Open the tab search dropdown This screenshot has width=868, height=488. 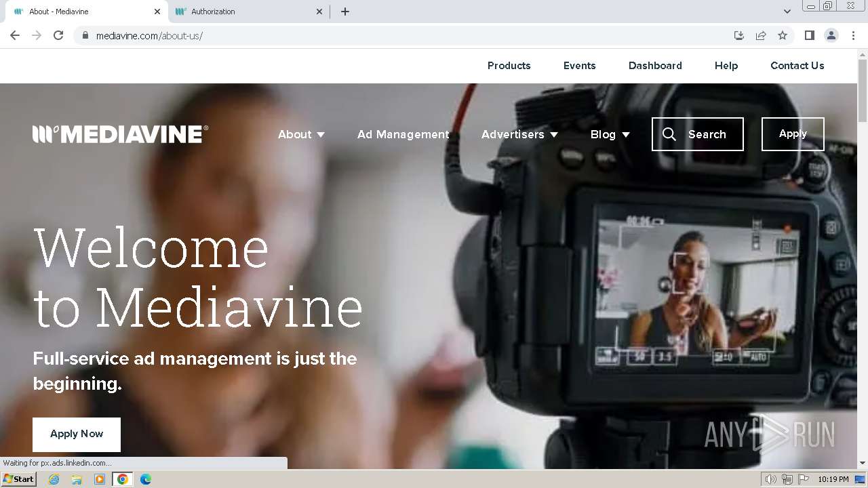click(x=787, y=12)
